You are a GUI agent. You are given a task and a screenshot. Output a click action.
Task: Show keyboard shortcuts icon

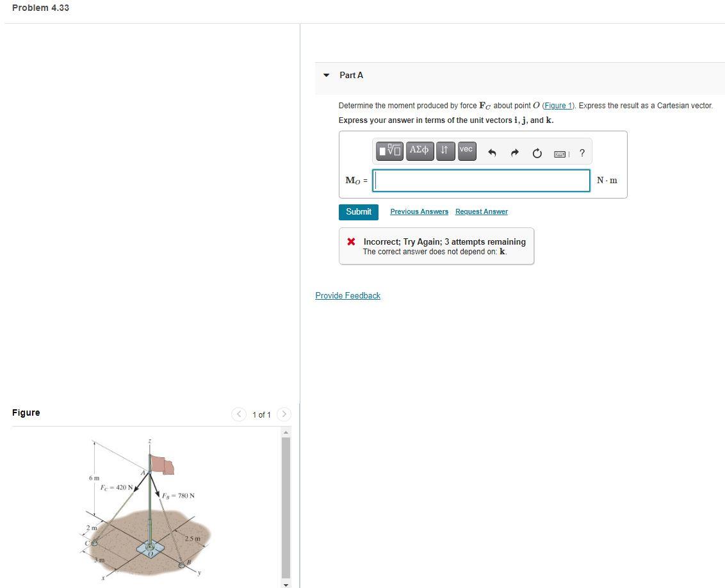coord(560,154)
